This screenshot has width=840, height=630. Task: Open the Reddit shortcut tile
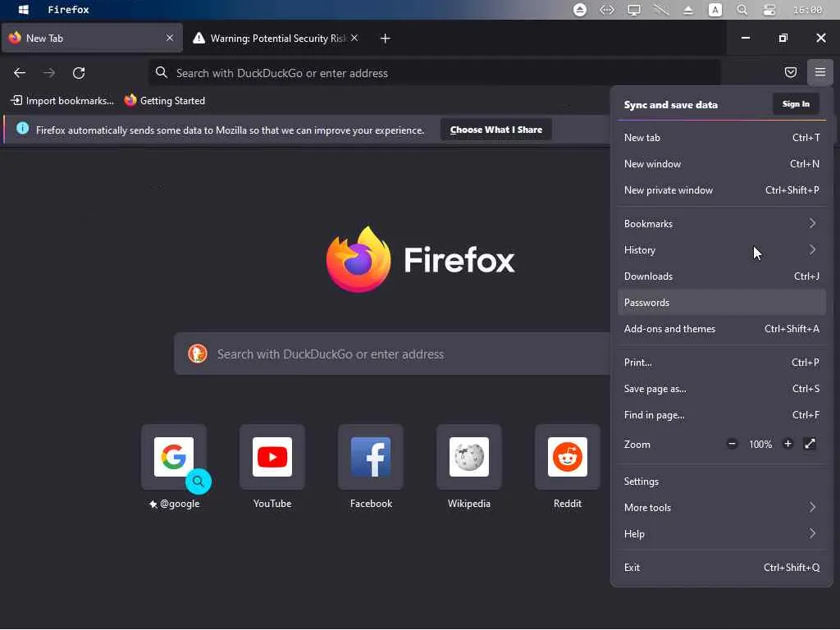[x=568, y=457]
